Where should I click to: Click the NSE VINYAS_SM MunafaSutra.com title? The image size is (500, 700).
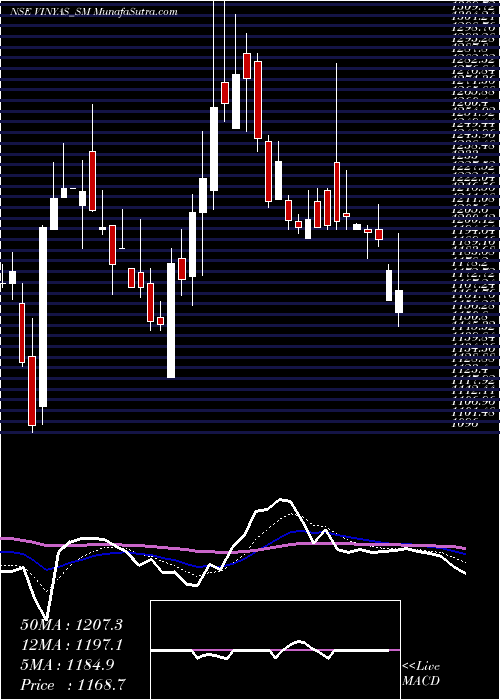tap(94, 12)
